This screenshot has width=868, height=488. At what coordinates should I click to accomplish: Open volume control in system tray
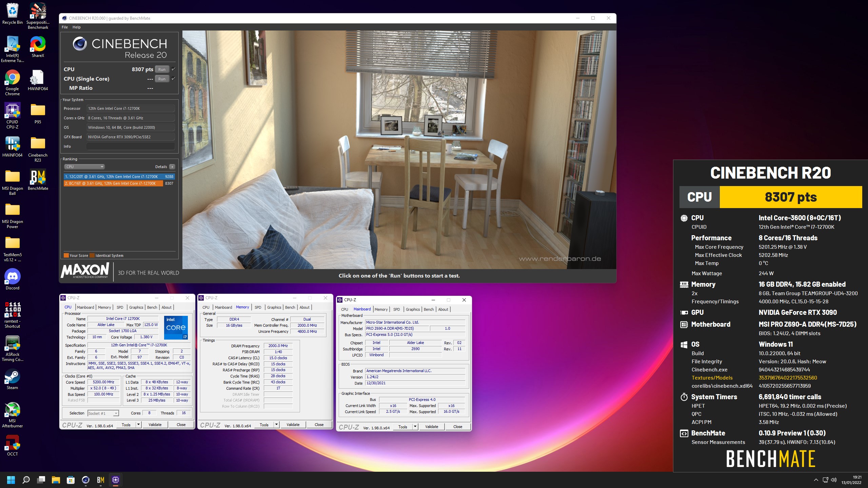(834, 480)
